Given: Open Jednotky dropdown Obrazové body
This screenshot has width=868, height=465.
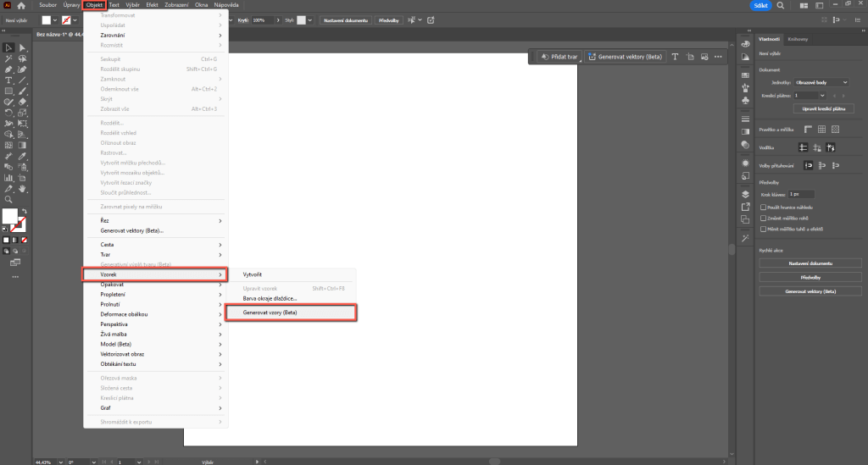Looking at the screenshot, I should click(821, 82).
